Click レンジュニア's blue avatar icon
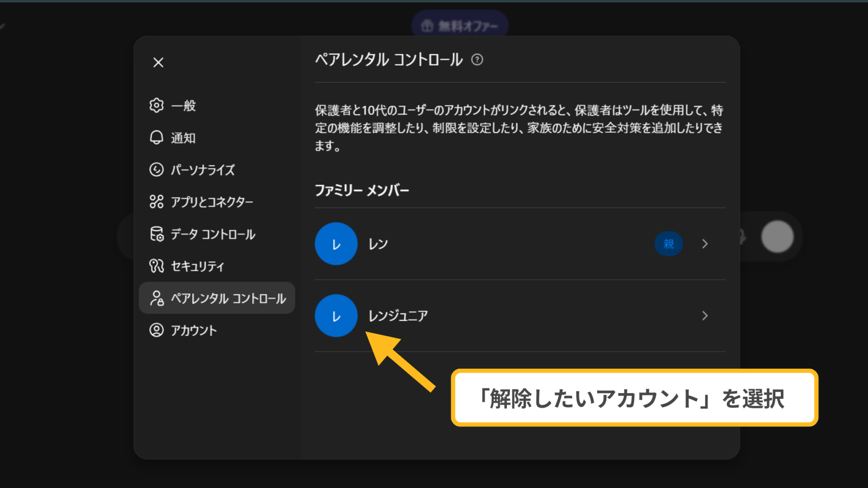The image size is (868, 488). tap(336, 316)
